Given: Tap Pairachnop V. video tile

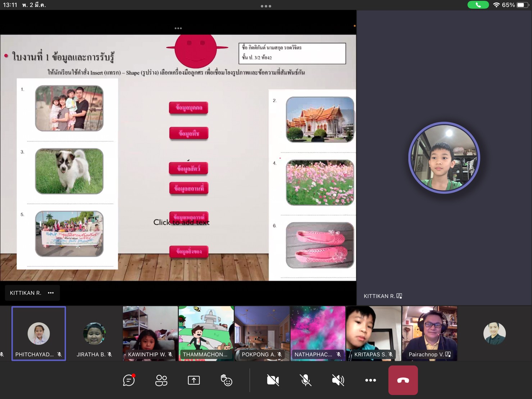Looking at the screenshot, I should [x=429, y=334].
